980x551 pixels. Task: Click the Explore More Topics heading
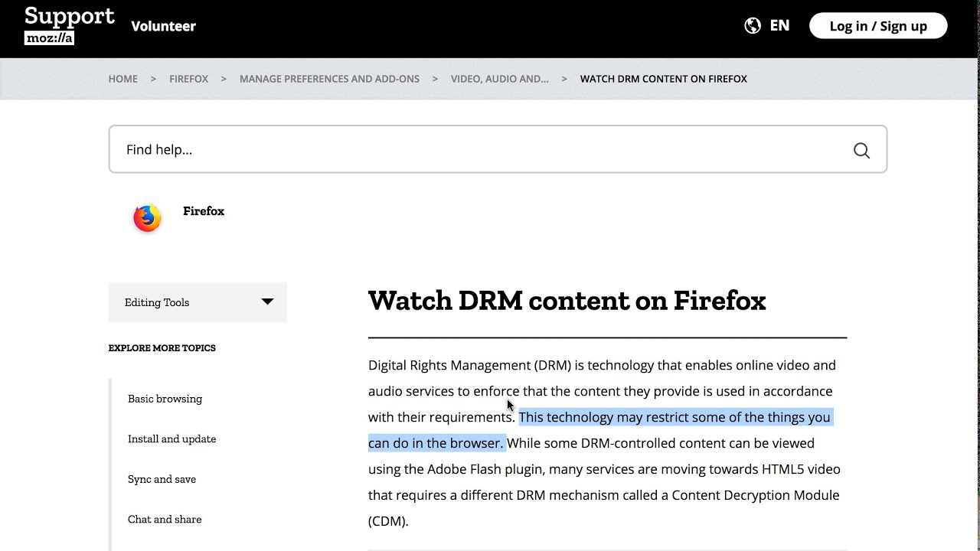tap(162, 348)
